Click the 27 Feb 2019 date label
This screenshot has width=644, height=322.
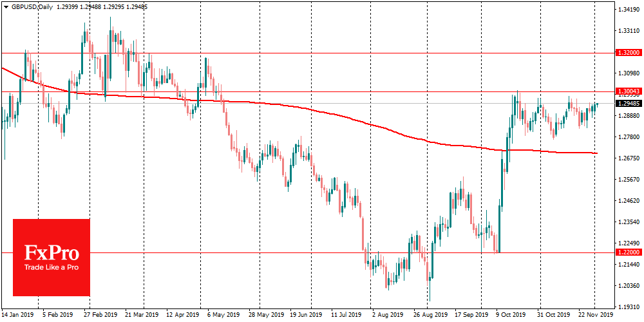click(x=99, y=316)
